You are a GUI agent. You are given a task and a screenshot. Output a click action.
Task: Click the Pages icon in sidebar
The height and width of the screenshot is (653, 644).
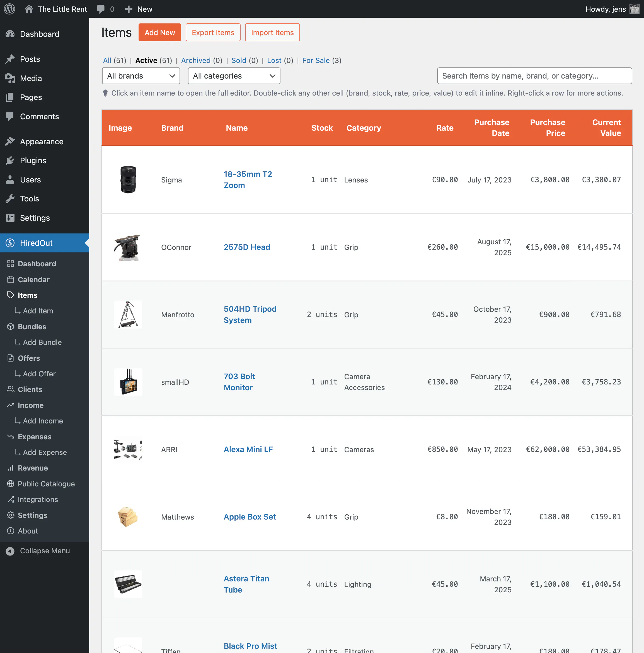click(10, 97)
